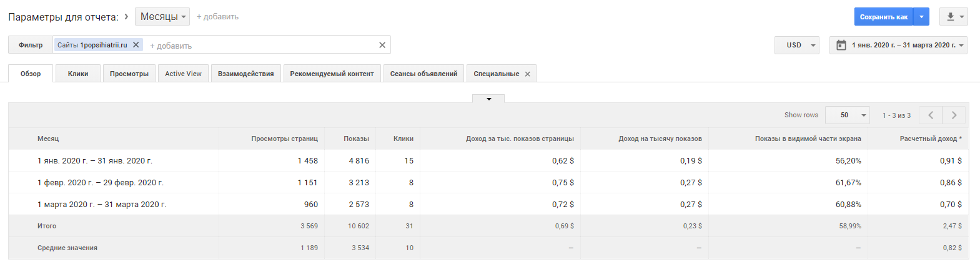Open the USD currency dropdown
Viewport: 980px width, 267px height.
pos(797,45)
